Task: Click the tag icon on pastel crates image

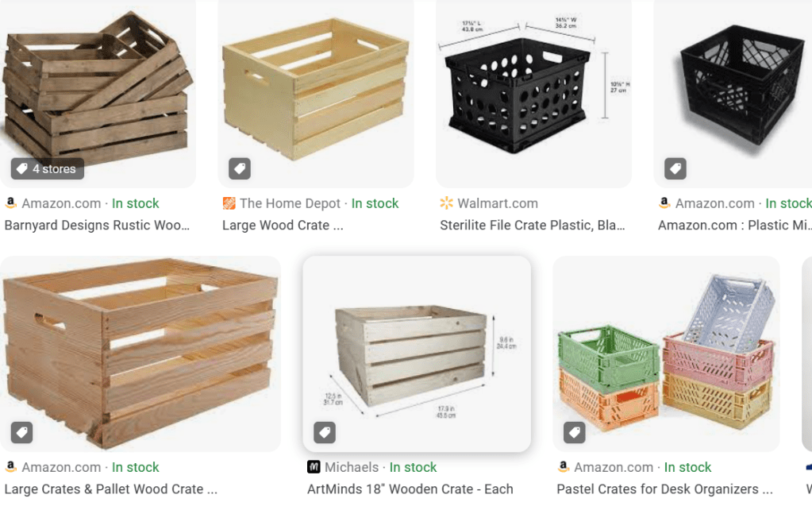Action: click(575, 432)
